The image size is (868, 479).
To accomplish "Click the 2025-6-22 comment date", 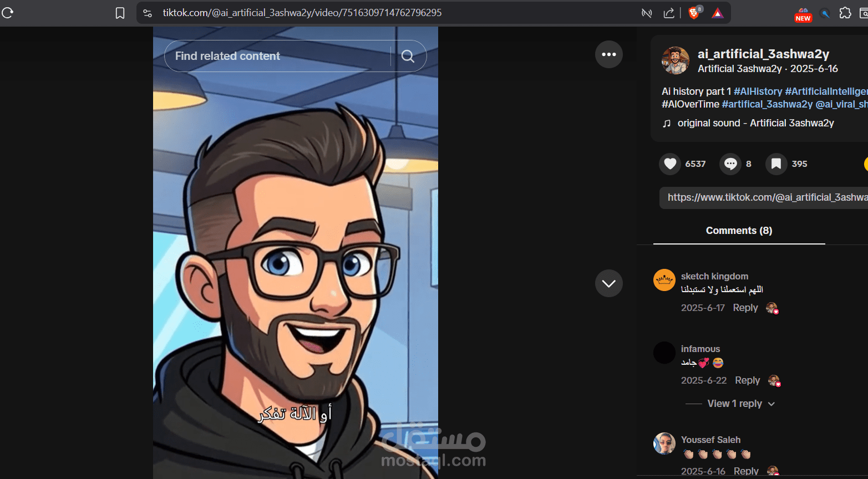I will [x=704, y=380].
